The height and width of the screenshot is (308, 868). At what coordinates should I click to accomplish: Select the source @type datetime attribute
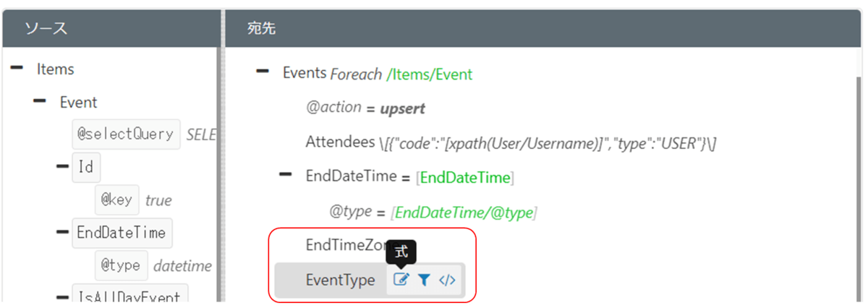tap(121, 265)
